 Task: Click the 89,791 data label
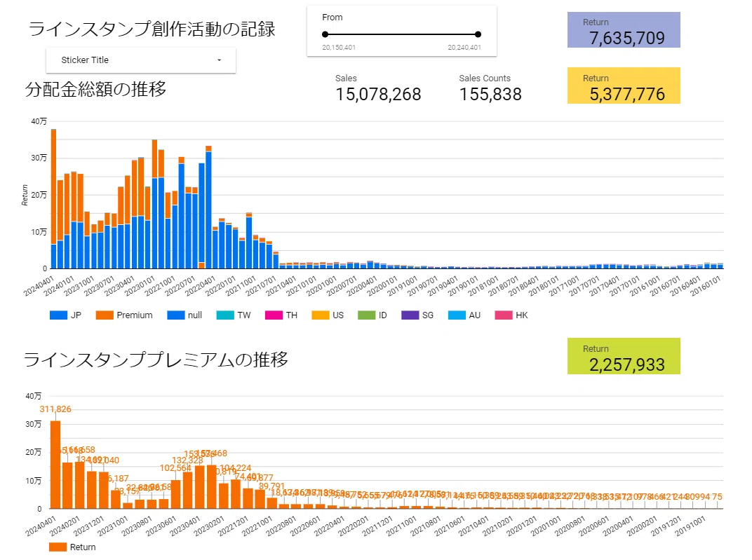tap(271, 486)
